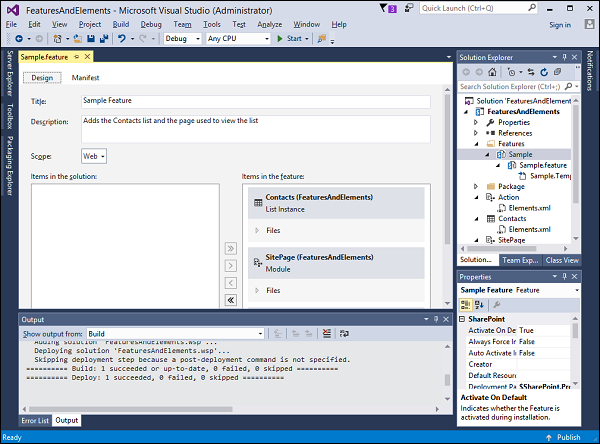This screenshot has height=444, width=600.
Task: Click the double-left arrow remove-all button
Action: (230, 299)
